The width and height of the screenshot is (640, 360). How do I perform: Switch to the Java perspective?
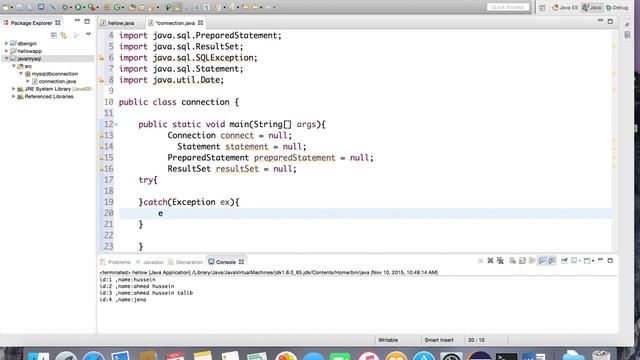(592, 7)
